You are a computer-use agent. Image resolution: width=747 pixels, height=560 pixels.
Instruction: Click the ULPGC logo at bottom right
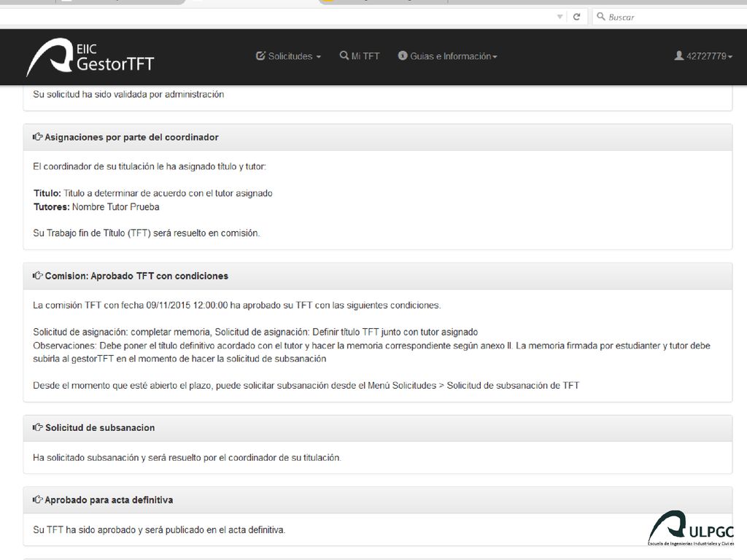coord(691,528)
